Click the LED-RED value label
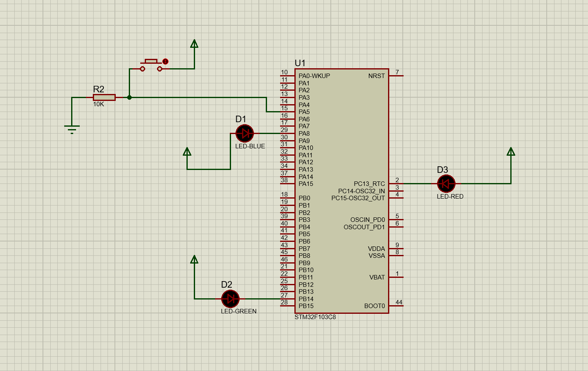This screenshot has width=588, height=371. point(450,197)
